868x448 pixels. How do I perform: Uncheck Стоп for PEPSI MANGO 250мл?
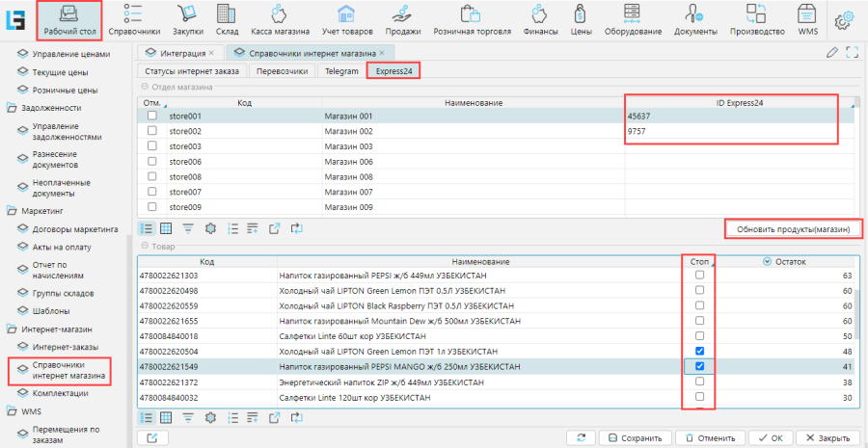[700, 366]
